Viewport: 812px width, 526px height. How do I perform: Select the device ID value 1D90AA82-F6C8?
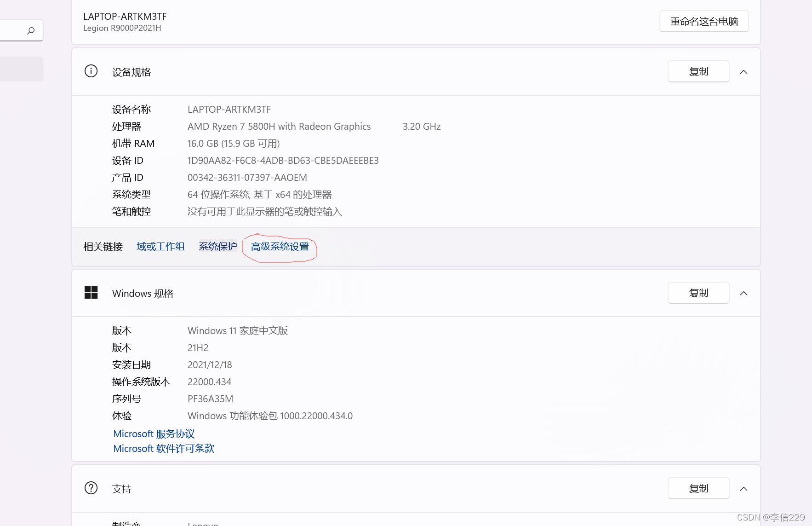[x=283, y=161]
